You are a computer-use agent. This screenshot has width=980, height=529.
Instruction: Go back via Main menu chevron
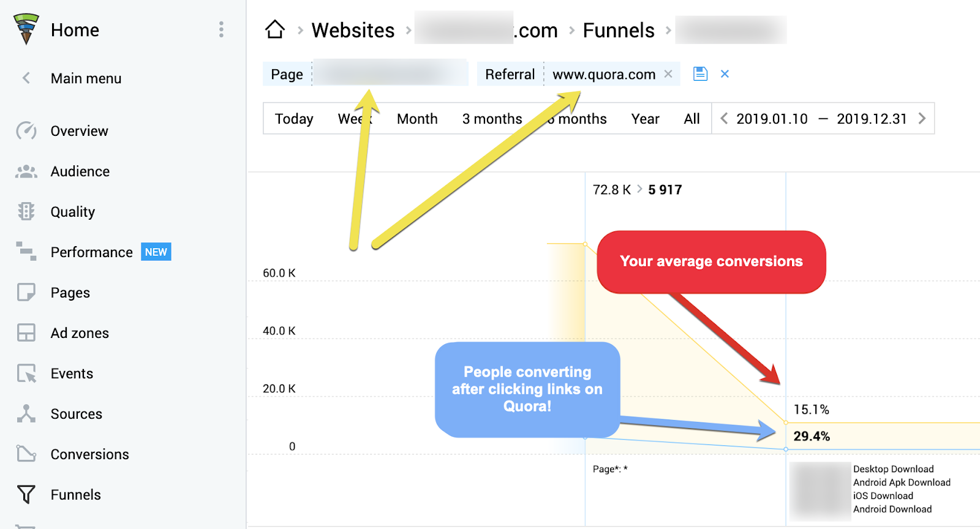coord(26,78)
